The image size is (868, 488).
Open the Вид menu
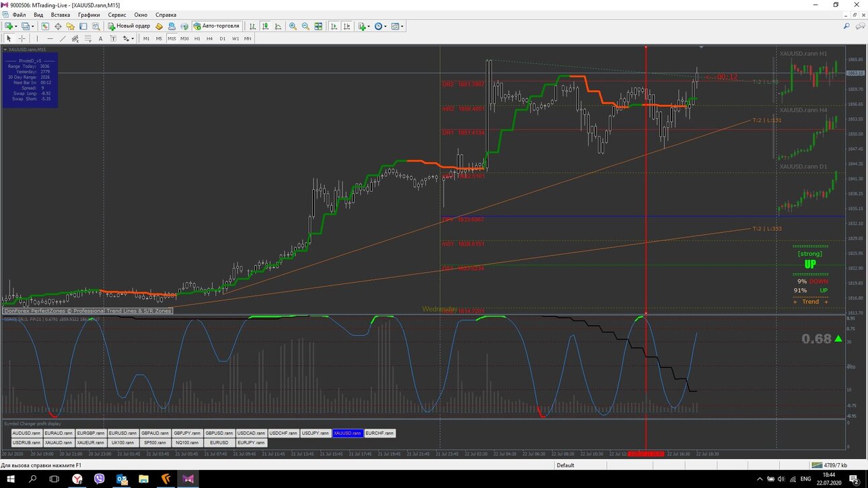(38, 14)
